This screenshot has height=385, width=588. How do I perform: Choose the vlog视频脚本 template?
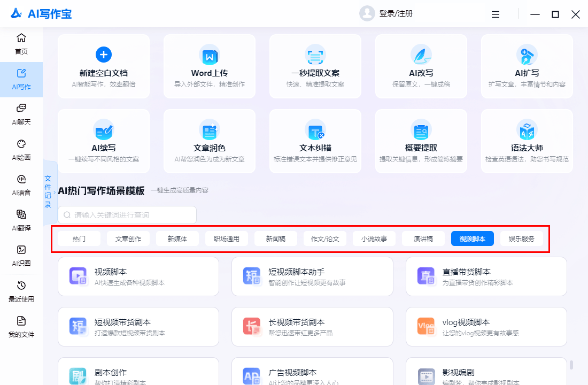(x=486, y=327)
